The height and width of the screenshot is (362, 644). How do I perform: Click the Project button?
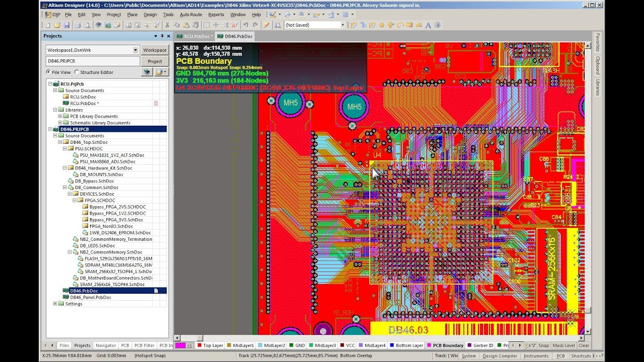(x=154, y=61)
